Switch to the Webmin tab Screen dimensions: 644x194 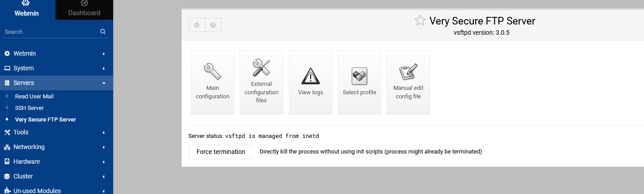coord(27,9)
